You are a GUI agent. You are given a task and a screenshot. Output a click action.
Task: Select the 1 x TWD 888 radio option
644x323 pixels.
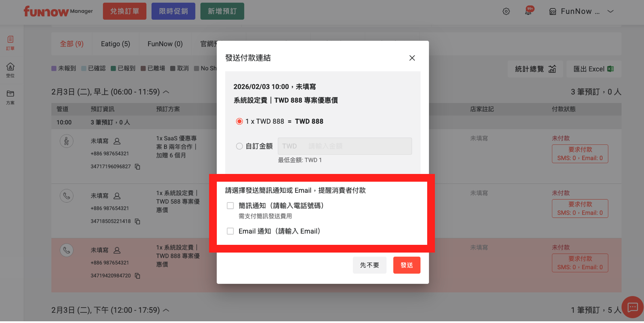tap(240, 122)
